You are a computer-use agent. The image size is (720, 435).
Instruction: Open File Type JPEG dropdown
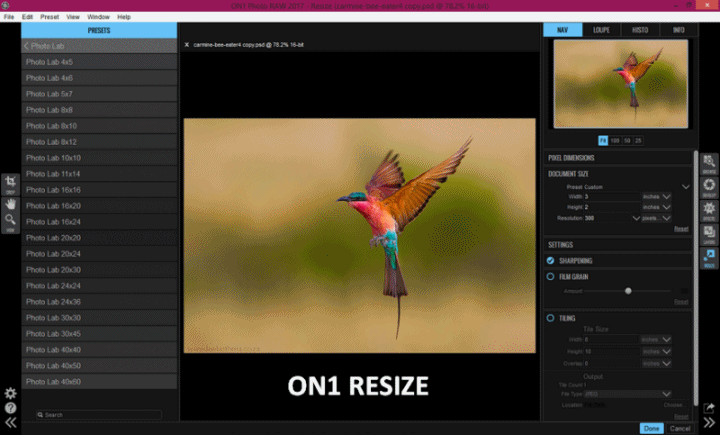627,394
